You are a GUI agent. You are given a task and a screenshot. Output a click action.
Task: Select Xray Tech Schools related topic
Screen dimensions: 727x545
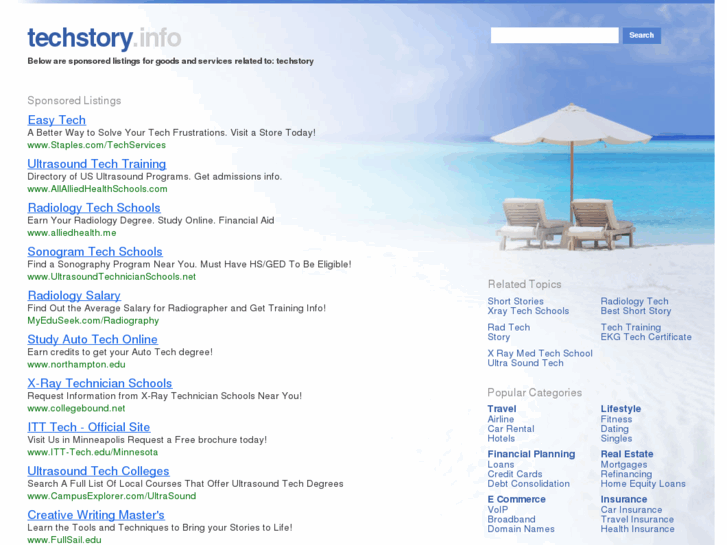click(x=528, y=311)
